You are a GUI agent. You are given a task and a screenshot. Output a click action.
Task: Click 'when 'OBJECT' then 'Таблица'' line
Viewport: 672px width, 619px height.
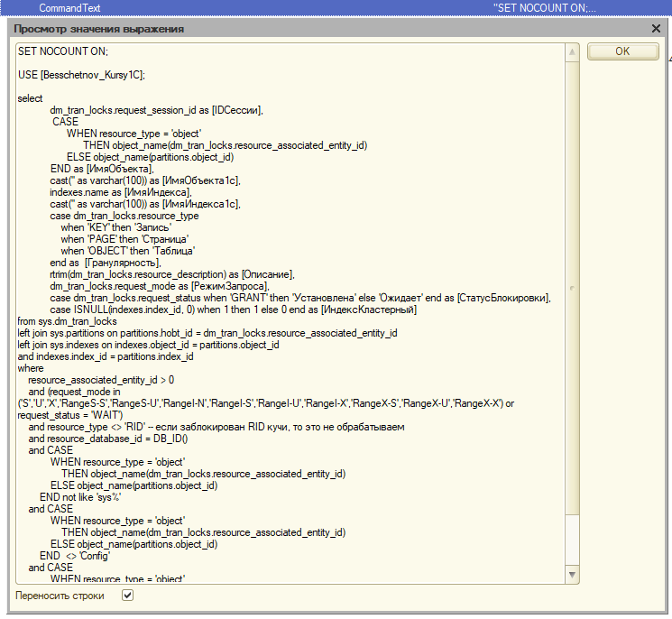pyautogui.click(x=128, y=251)
